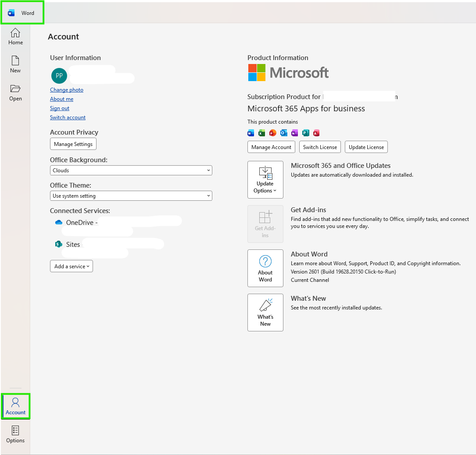This screenshot has width=476, height=455.
Task: Expand the Update Options menu
Action: click(x=265, y=180)
